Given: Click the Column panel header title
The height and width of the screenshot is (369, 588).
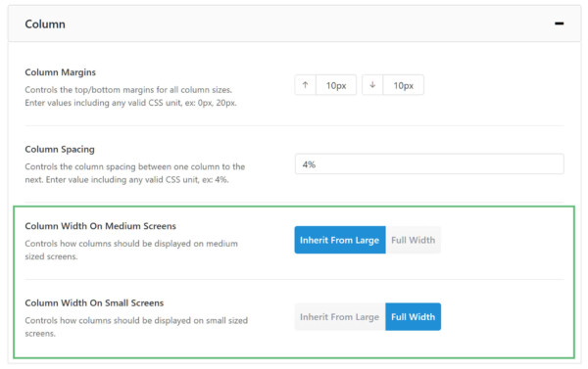Looking at the screenshot, I should 45,23.
